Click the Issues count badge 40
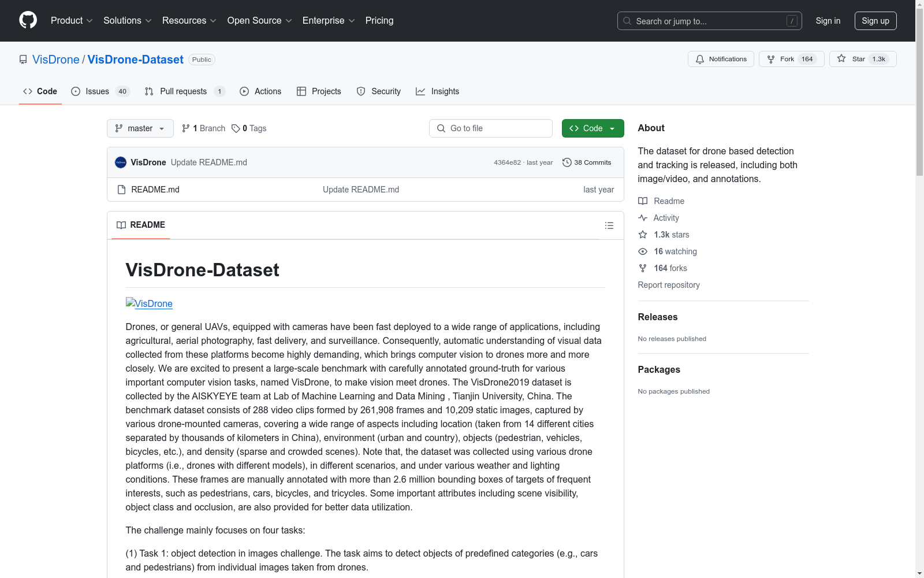The height and width of the screenshot is (578, 924). (x=122, y=91)
